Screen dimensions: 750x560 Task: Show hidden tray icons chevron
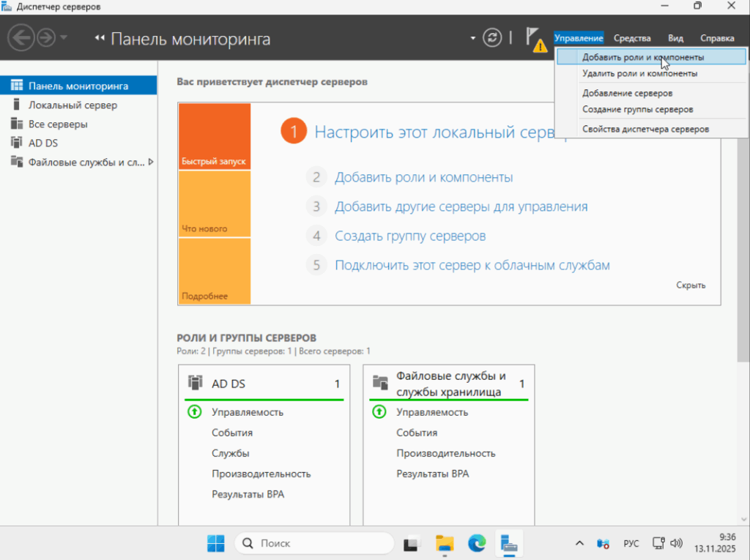(x=579, y=543)
